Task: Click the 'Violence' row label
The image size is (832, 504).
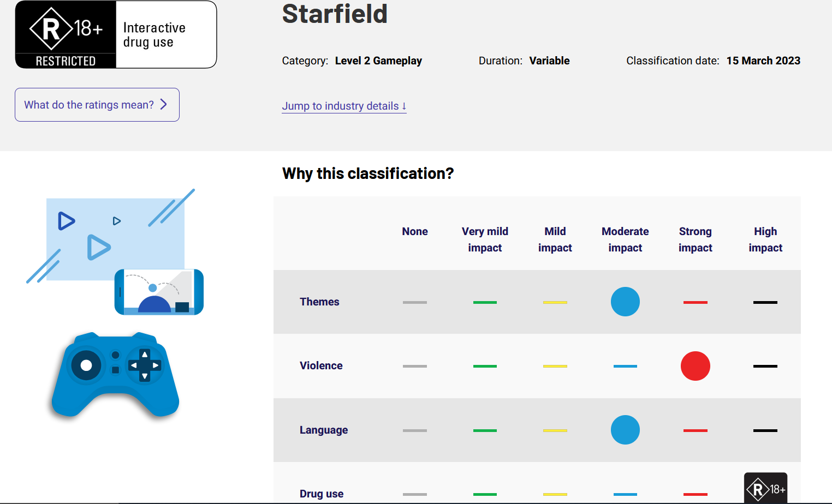Action: click(x=321, y=365)
